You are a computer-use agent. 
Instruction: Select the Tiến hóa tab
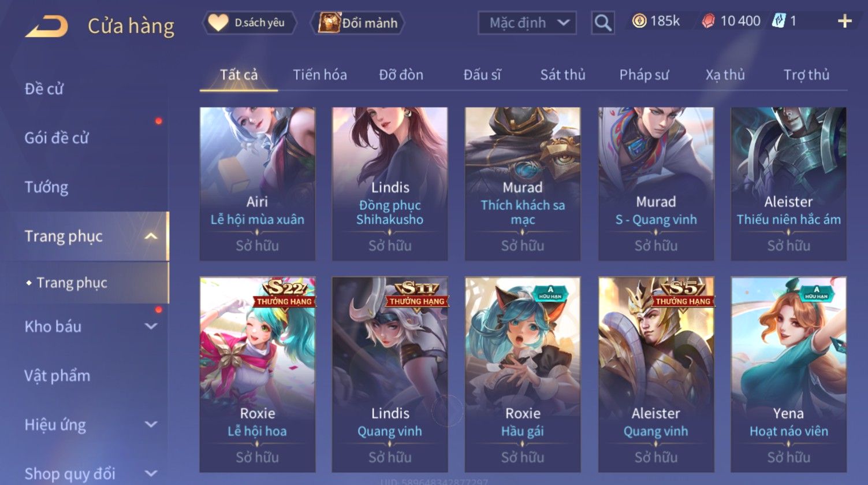[x=319, y=75]
